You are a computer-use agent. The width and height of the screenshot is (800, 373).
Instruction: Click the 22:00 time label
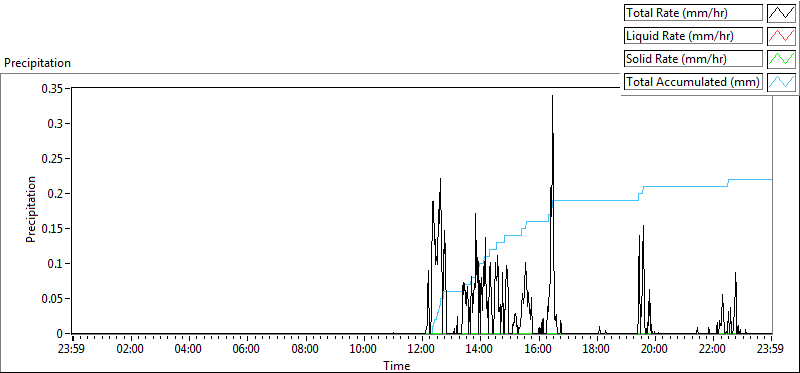713,350
